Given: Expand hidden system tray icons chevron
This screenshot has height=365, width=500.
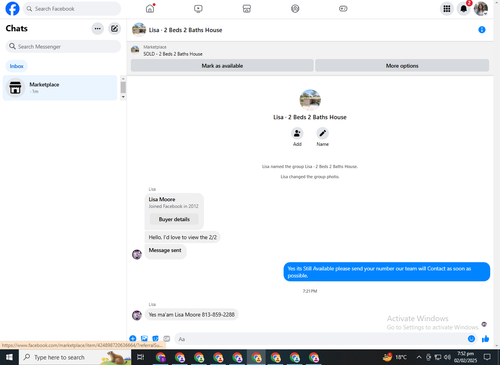Looking at the screenshot, I should tap(419, 357).
